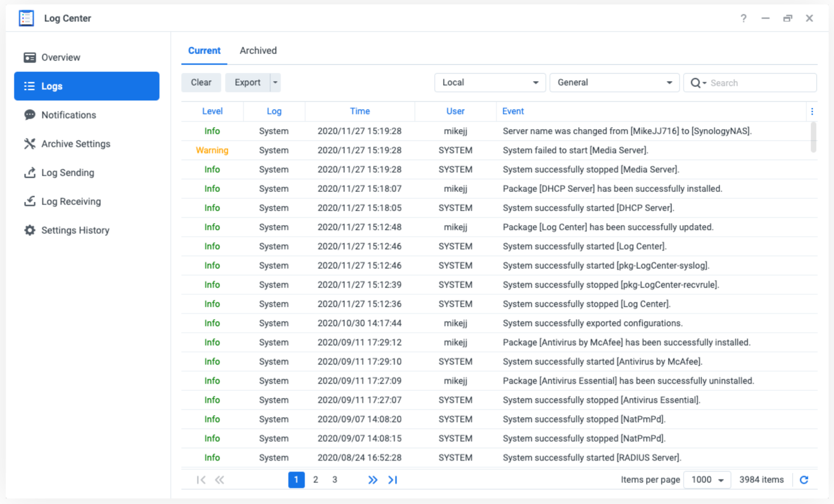Click the search magnifier icon
Viewport: 834px width, 504px height.
(x=696, y=83)
